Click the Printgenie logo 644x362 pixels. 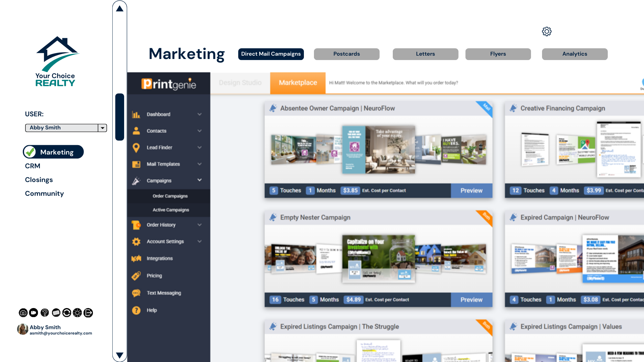coord(169,84)
